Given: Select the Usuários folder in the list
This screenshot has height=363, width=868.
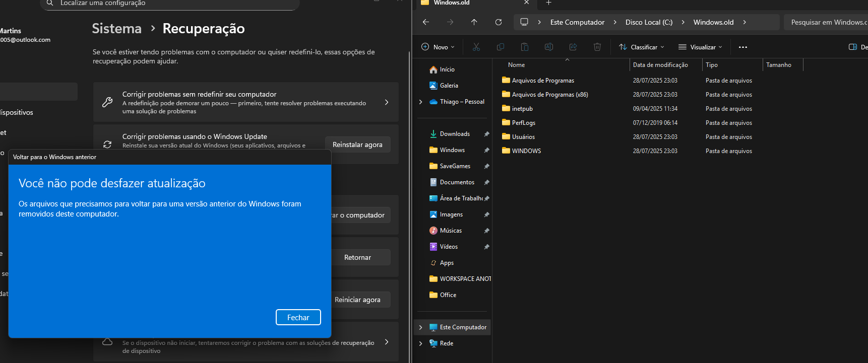Looking at the screenshot, I should tap(523, 137).
